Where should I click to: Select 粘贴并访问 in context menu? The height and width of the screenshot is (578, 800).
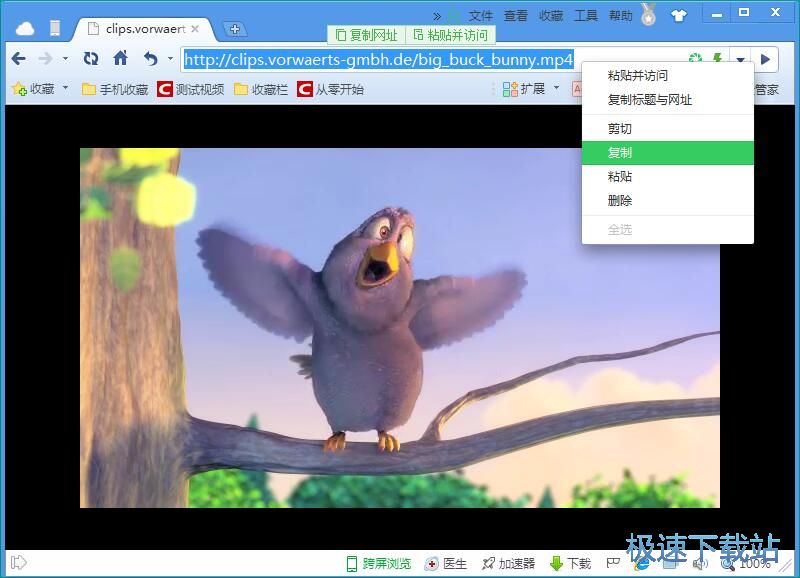[x=667, y=76]
